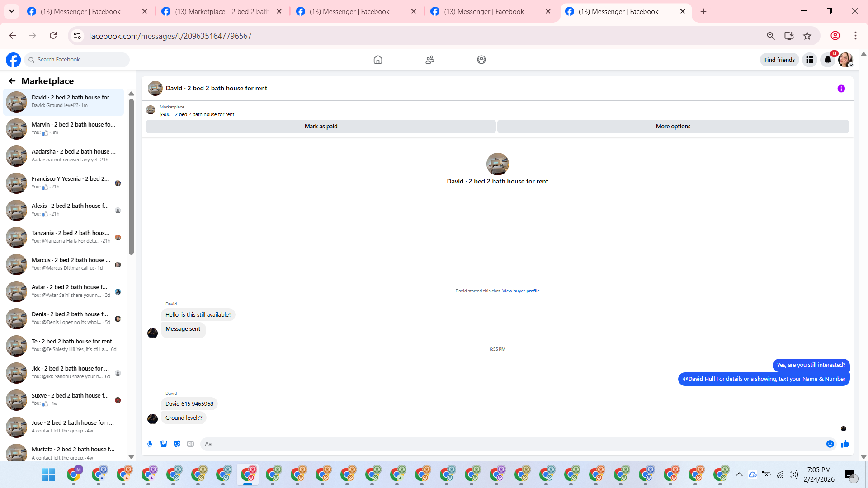Send a thumbs-up like
Image resolution: width=868 pixels, height=488 pixels.
845,444
